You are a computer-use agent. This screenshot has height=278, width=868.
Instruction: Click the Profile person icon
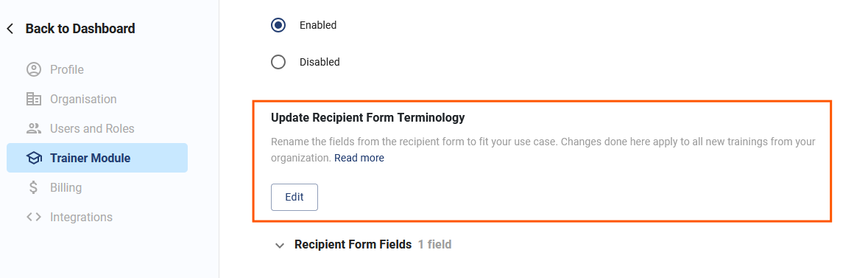point(34,70)
